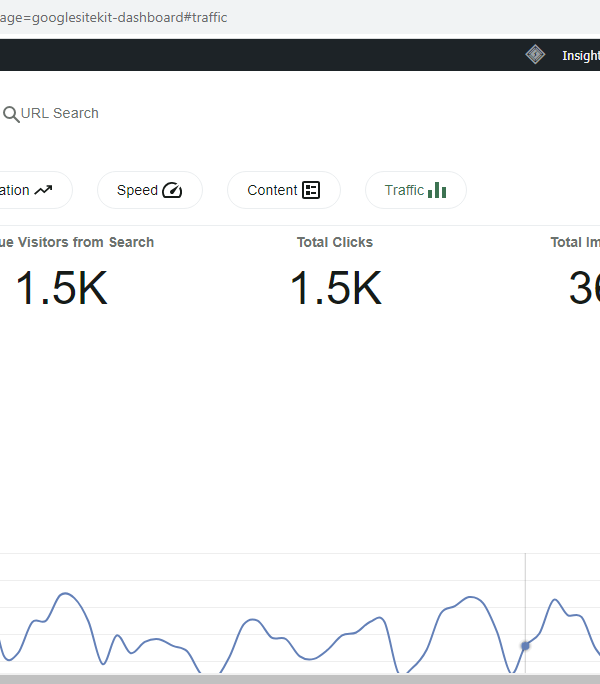600x684 pixels.
Task: Click the browser address bar URL text
Action: pos(113,17)
